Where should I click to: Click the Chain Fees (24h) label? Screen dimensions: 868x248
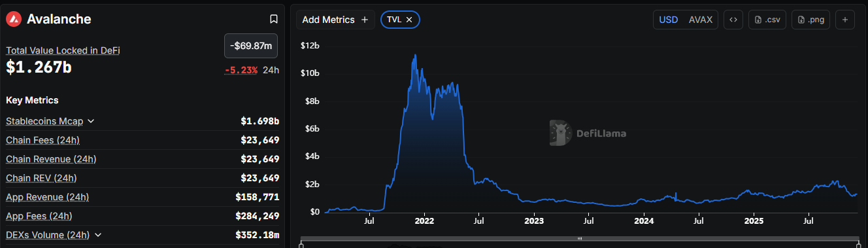(42, 140)
